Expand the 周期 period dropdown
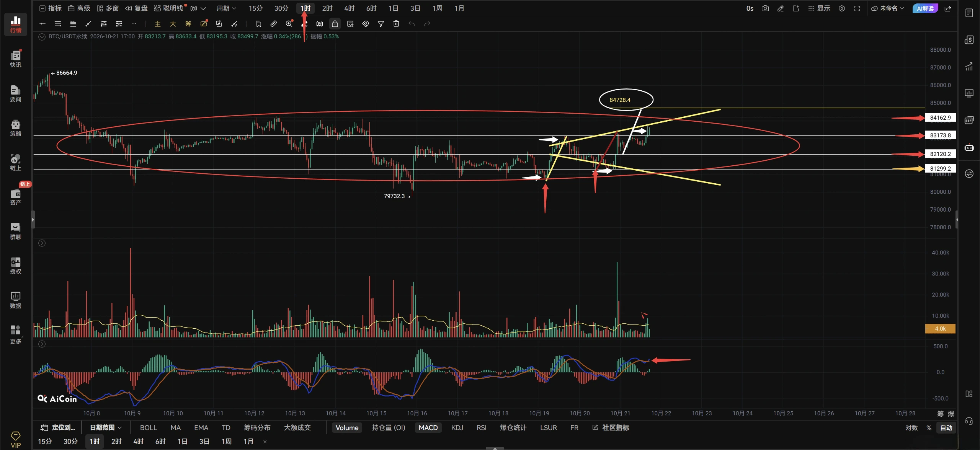The width and height of the screenshot is (980, 450). coord(226,8)
